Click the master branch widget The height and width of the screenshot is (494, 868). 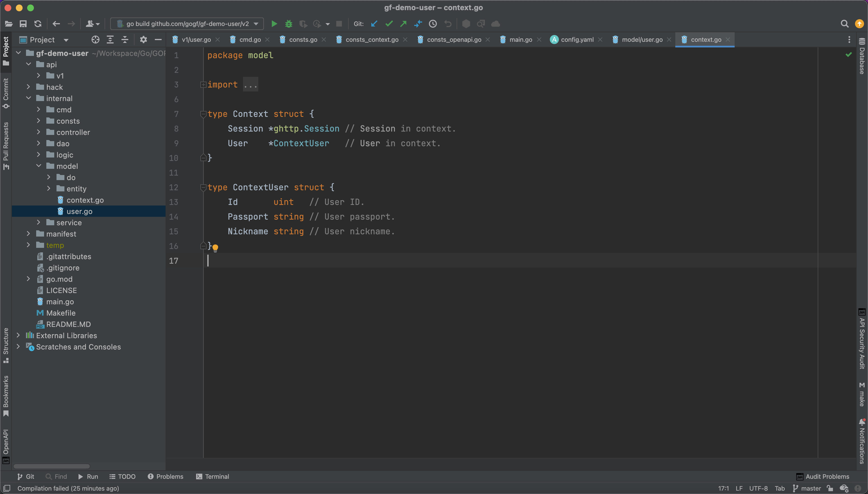click(x=807, y=488)
